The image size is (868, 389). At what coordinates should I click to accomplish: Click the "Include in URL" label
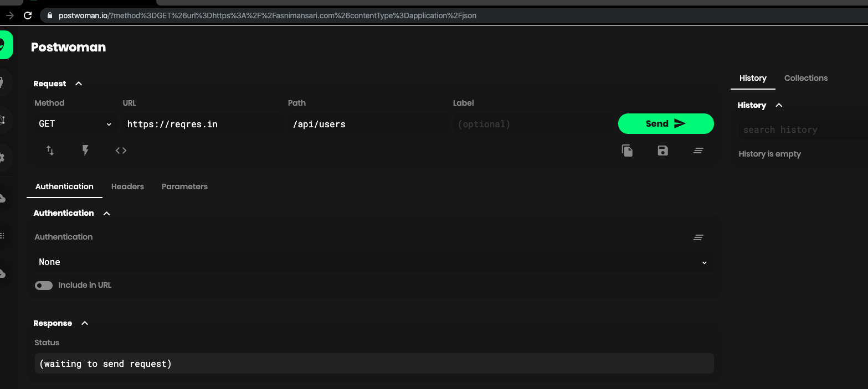pyautogui.click(x=85, y=286)
